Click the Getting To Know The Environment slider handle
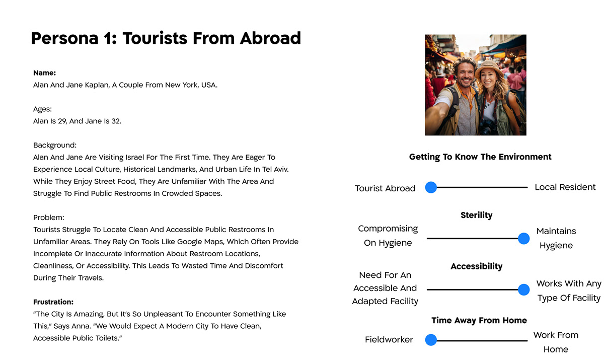 (x=431, y=187)
